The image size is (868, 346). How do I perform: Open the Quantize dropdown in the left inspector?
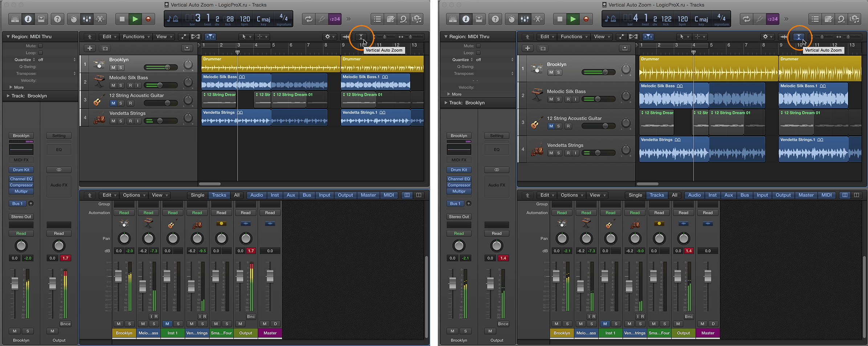click(x=57, y=60)
